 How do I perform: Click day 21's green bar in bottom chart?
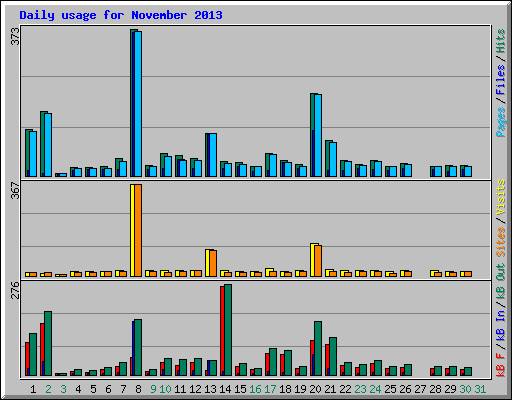tap(333, 357)
